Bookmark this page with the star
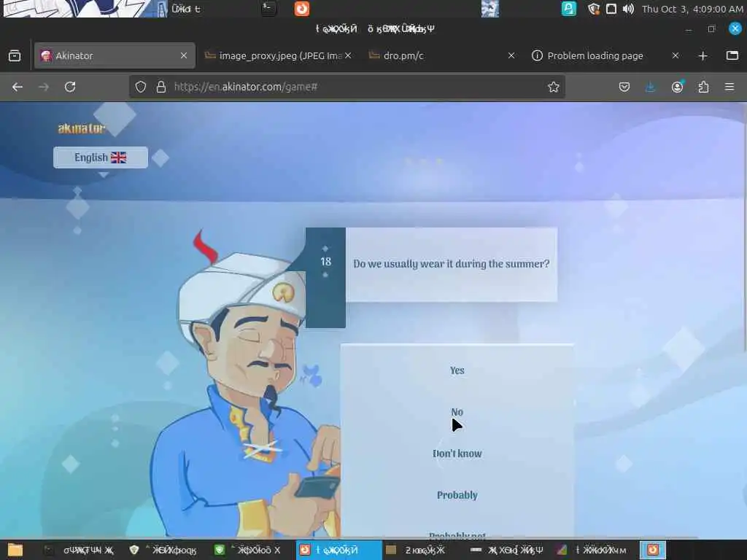This screenshot has height=560, width=747. pyautogui.click(x=553, y=87)
